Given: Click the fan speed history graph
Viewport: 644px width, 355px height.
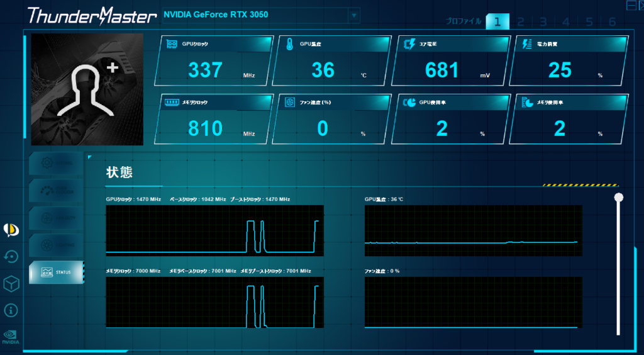Looking at the screenshot, I should (x=474, y=302).
